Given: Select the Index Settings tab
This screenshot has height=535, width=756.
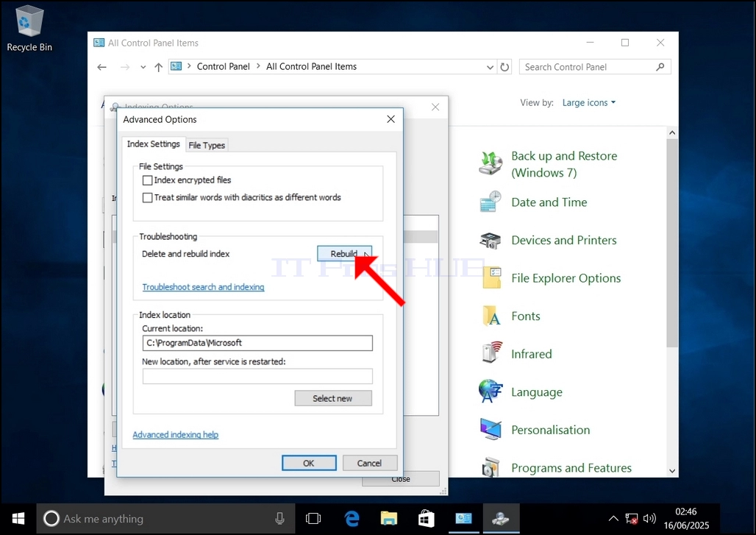Looking at the screenshot, I should coord(153,144).
